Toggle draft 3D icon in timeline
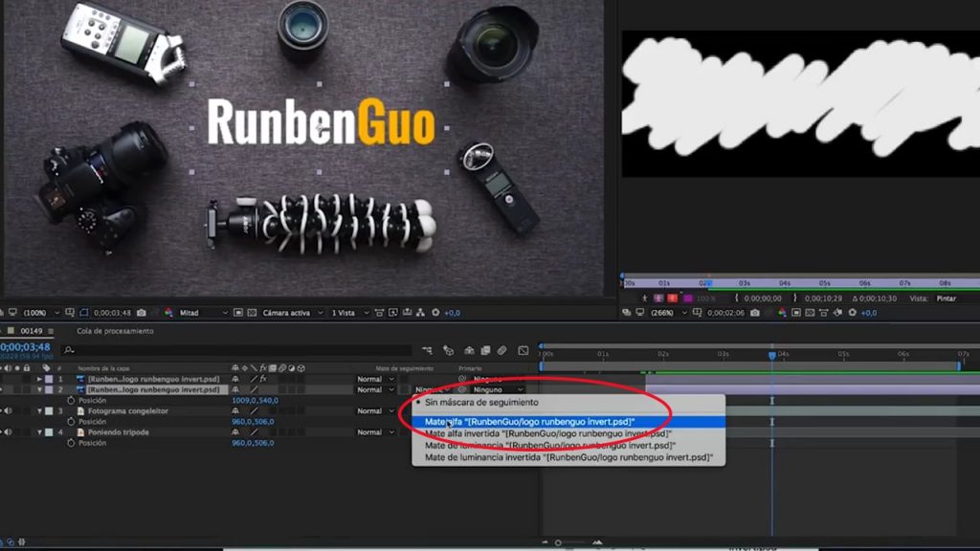 pos(448,351)
